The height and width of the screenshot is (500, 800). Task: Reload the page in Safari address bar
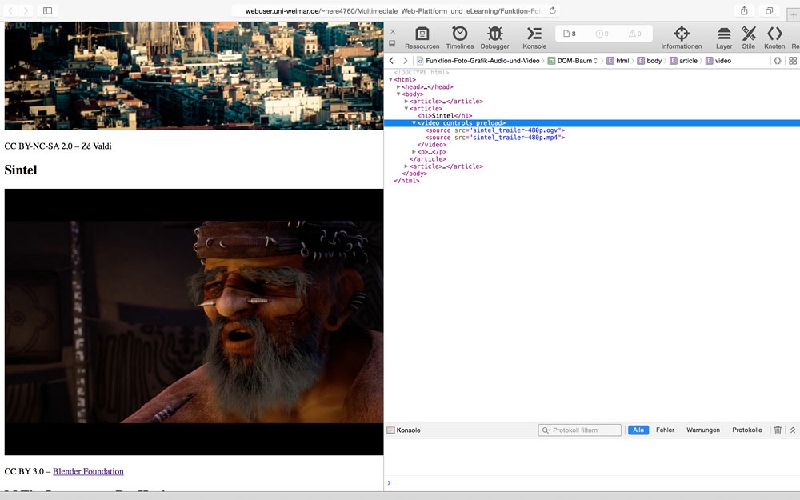553,10
